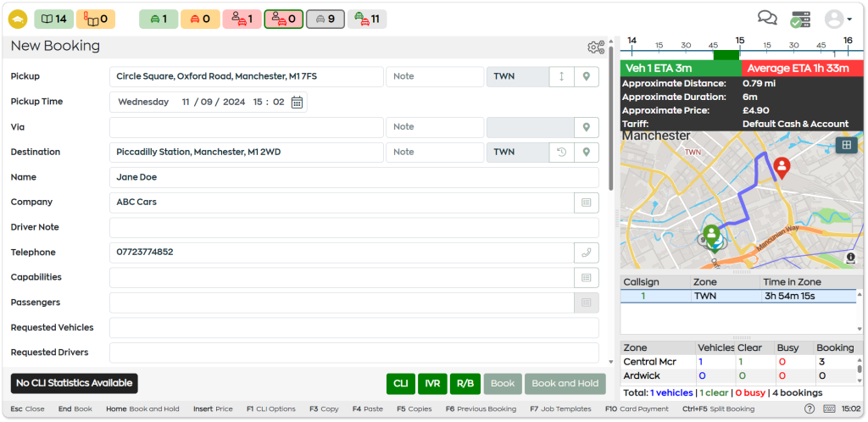The width and height of the screenshot is (868, 422).
Task: Open the user account dropdown
Action: click(x=837, y=19)
